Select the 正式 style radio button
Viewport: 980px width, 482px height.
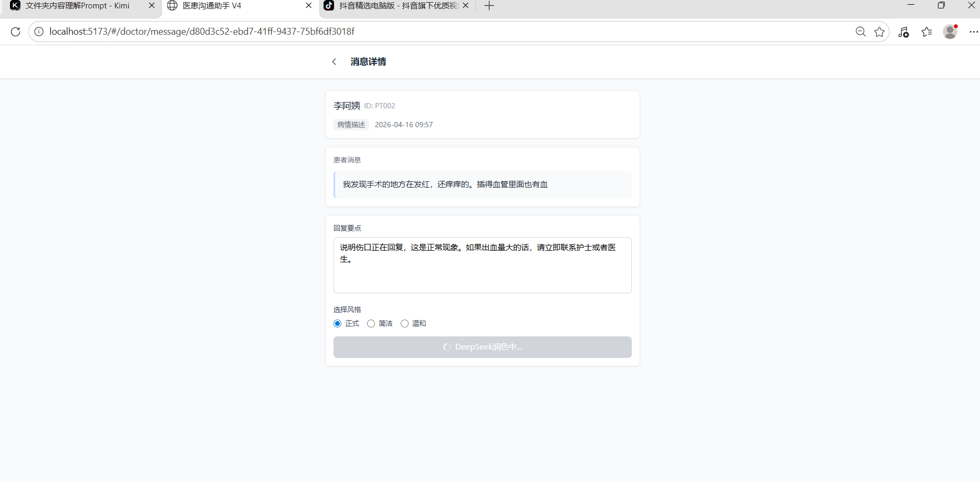tap(338, 324)
